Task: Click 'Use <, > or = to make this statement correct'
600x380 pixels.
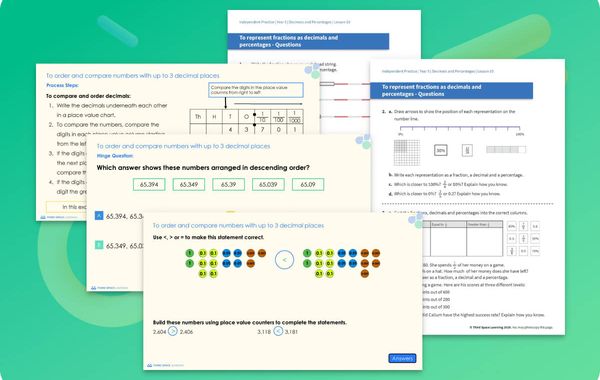Action: (208, 237)
